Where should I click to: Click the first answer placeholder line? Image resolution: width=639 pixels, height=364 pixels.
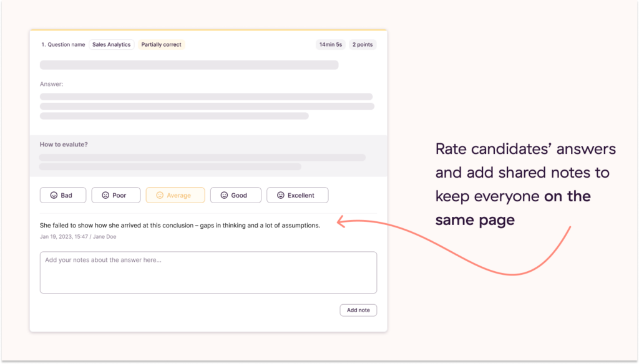(206, 97)
